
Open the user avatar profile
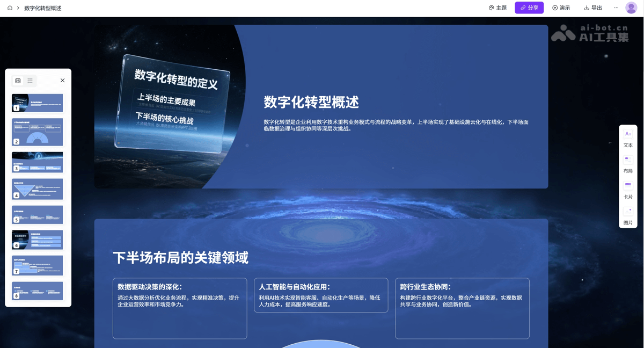pos(631,8)
